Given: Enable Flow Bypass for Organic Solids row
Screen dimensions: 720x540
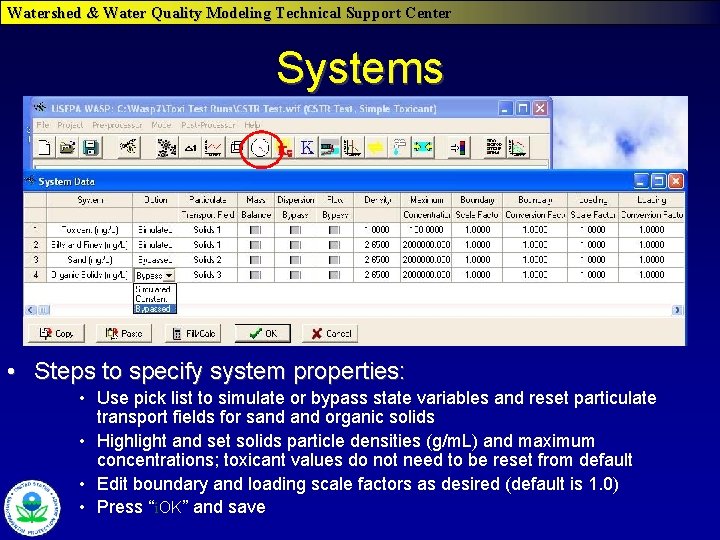Looking at the screenshot, I should 335,275.
